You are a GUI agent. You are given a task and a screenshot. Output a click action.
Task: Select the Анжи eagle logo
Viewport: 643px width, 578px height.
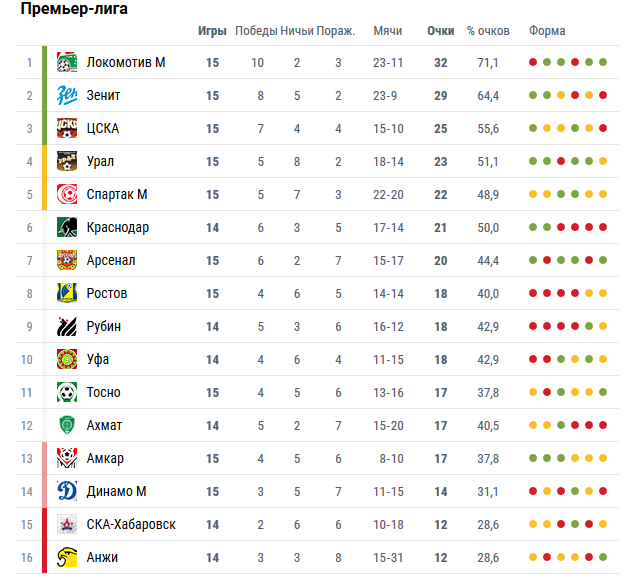pos(67,557)
